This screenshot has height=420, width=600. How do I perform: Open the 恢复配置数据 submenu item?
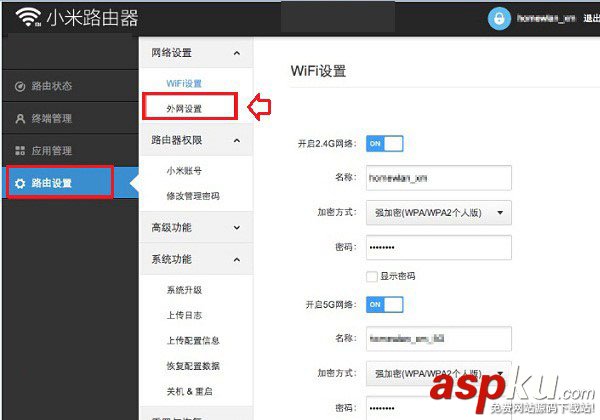click(193, 366)
